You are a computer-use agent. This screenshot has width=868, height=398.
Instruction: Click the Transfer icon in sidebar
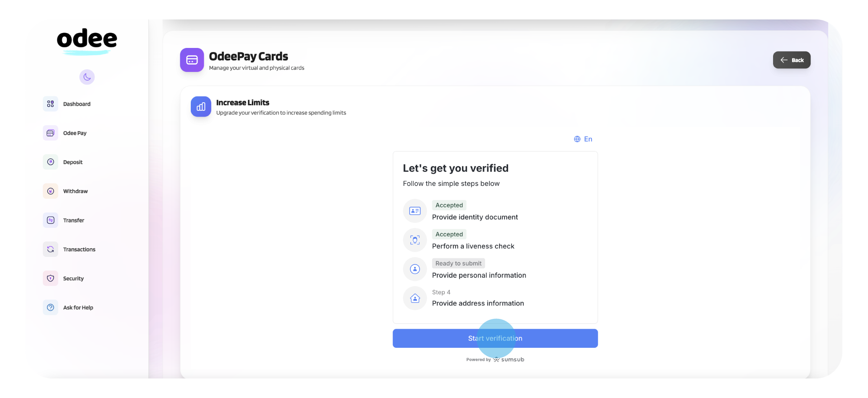[51, 220]
